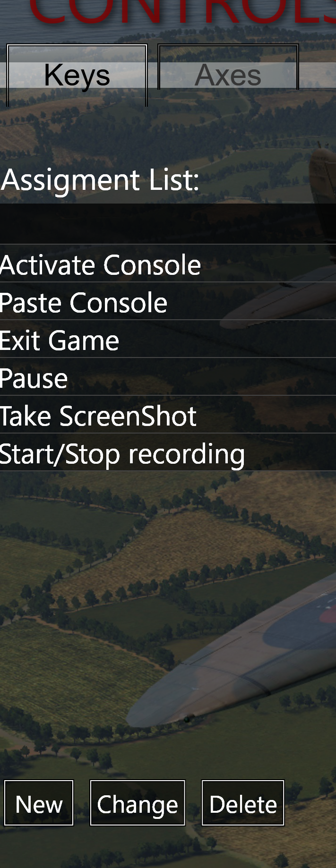Click the New button
The image size is (336, 868).
click(x=39, y=803)
